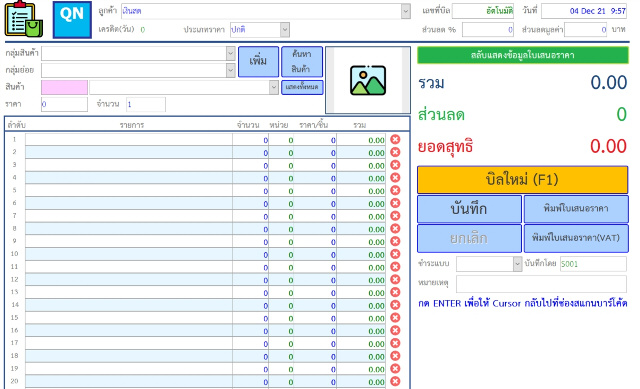
Task: Delete row 2 with its red X
Action: (x=395, y=152)
